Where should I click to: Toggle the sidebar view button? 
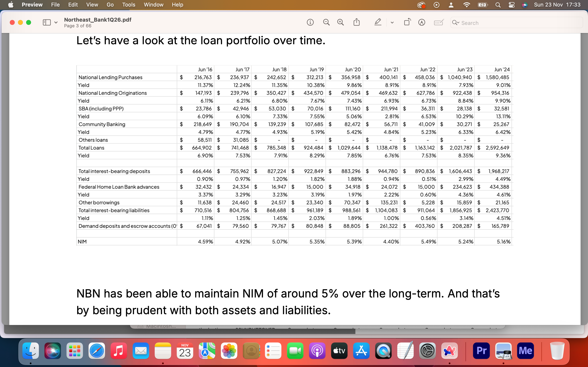(47, 23)
